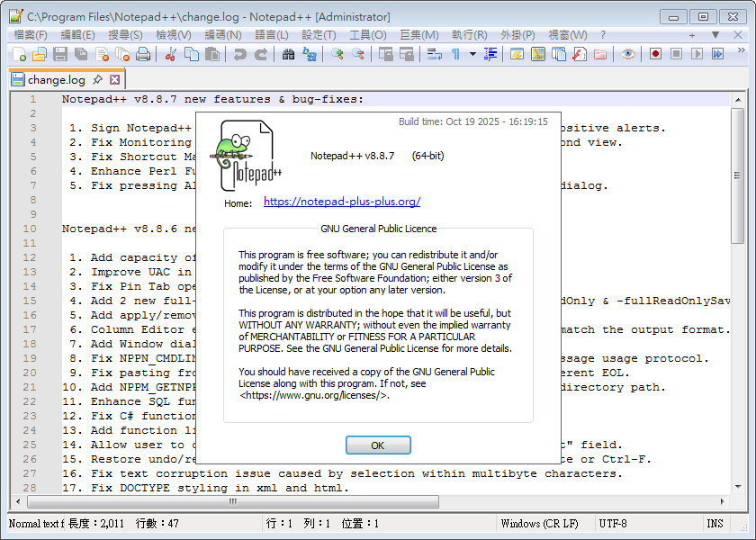The width and height of the screenshot is (756, 540).
Task: Click the Paste clipboard icon
Action: 212,54
